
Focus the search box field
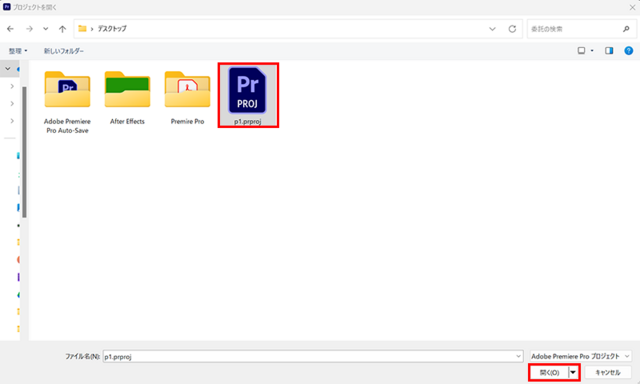(582, 29)
